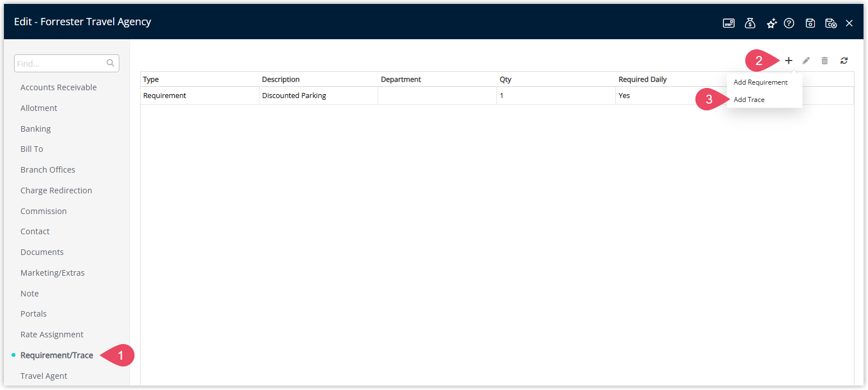This screenshot has width=868, height=390.
Task: Click the empty Department cell for Discounted Parking
Action: click(437, 96)
